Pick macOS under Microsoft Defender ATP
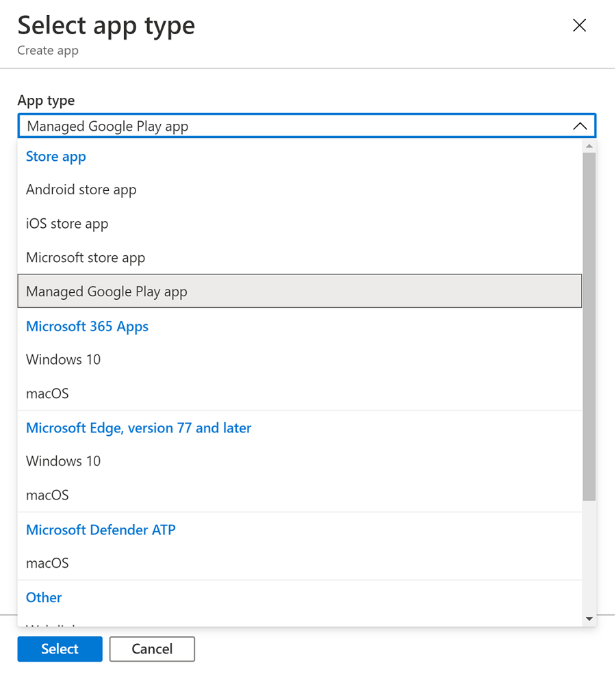Image resolution: width=616 pixels, height=674 pixels. pyautogui.click(x=300, y=562)
